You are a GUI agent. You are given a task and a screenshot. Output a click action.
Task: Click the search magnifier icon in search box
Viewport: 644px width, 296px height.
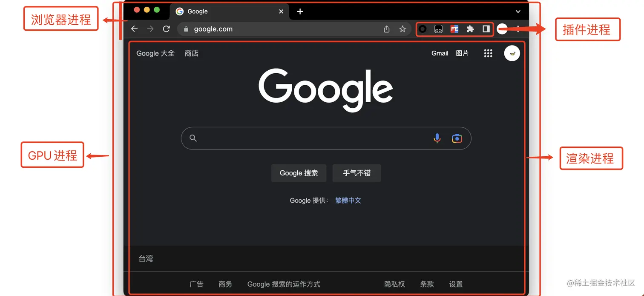[193, 138]
